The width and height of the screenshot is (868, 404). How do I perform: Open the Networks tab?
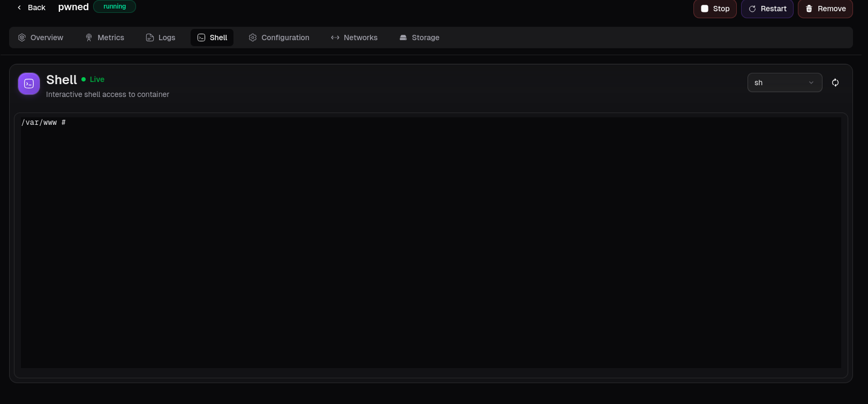[x=354, y=38]
